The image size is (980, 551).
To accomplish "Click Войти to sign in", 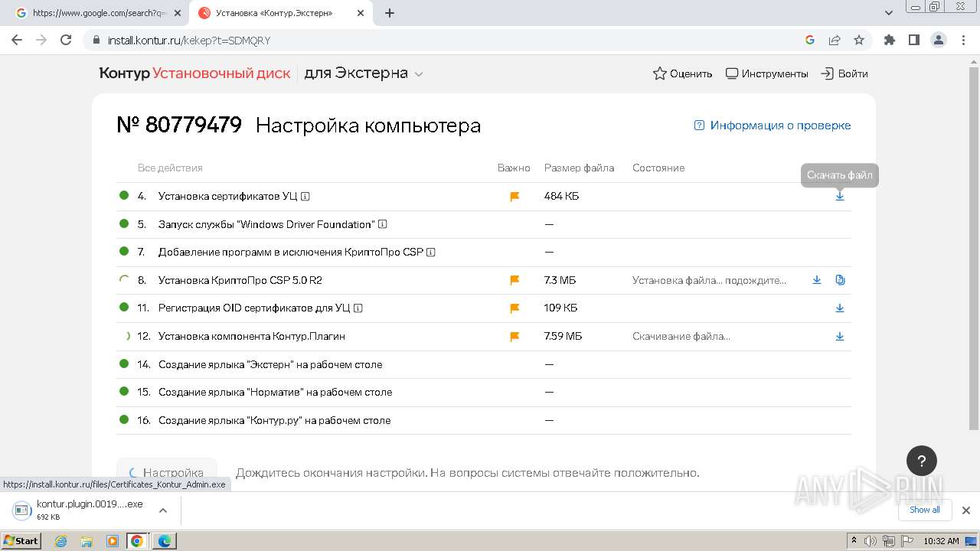I will coord(844,73).
